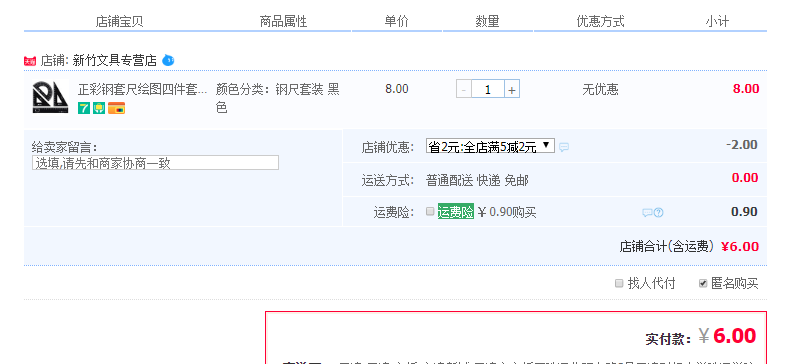The height and width of the screenshot is (364, 785).
Task: Click the ￥0.90购买 text beside the checkbox
Action: click(x=507, y=212)
